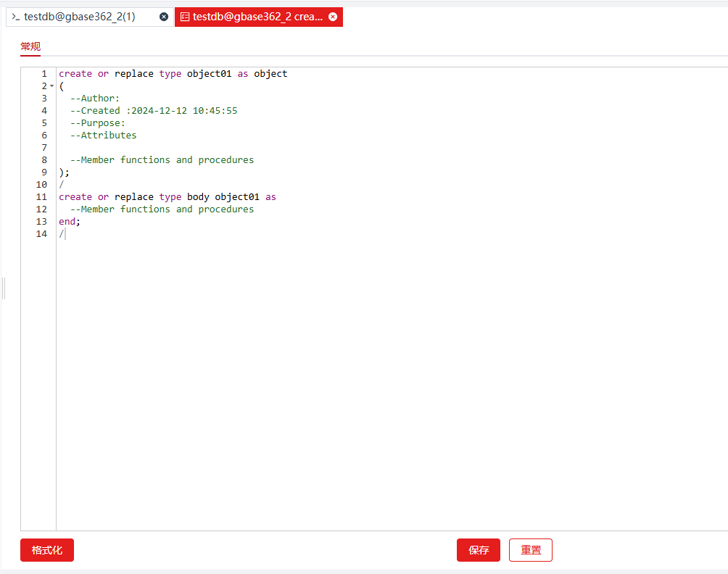
Task: Close the testdb@gbase362_2(1) tab
Action: click(x=164, y=17)
